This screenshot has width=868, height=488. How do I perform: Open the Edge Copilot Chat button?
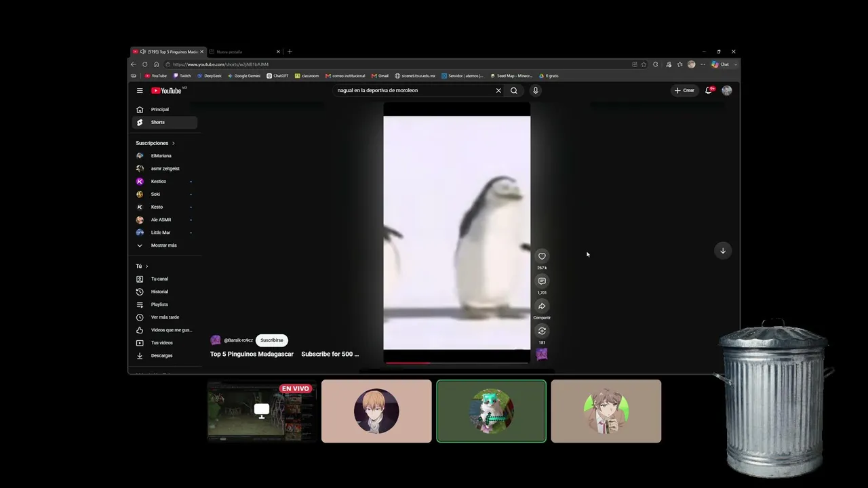click(720, 64)
